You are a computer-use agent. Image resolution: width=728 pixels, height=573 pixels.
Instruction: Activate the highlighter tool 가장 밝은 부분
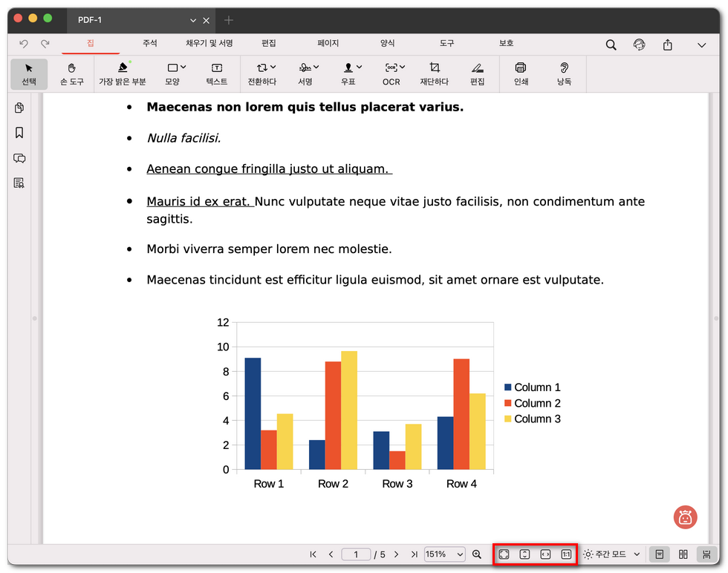tap(123, 73)
